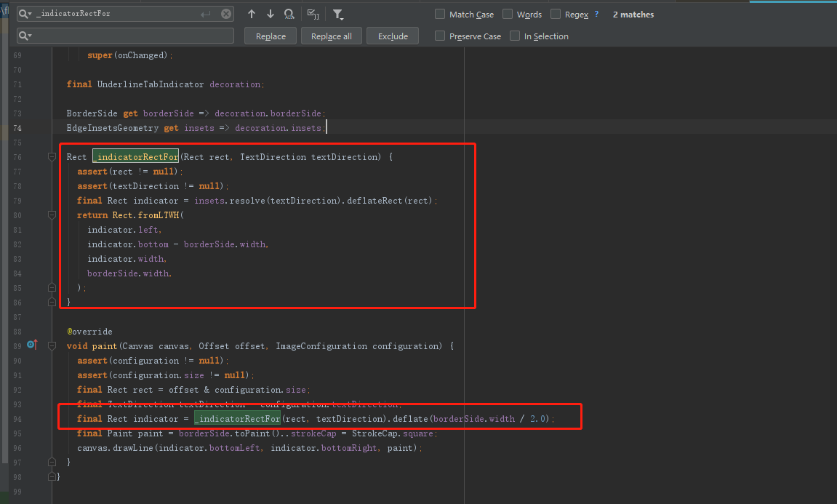Screen dimensions: 837x504
Task: Click the fold end marker at line 86
Action: 52,303
